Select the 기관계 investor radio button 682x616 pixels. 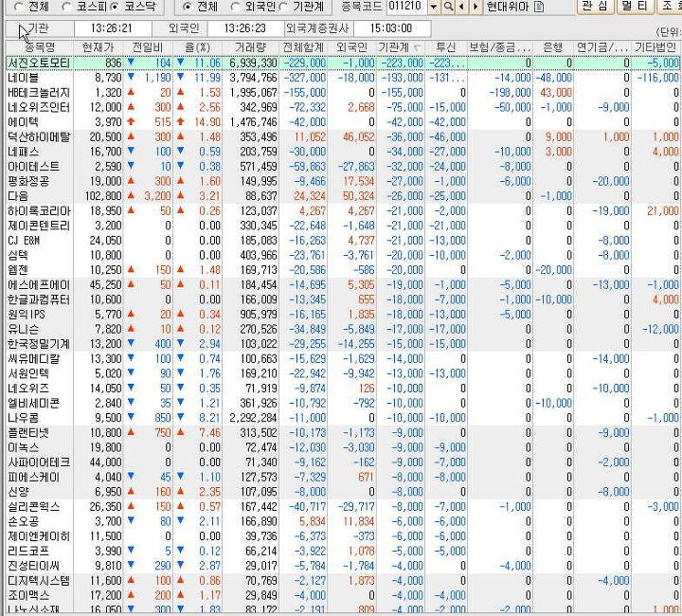coord(283,7)
